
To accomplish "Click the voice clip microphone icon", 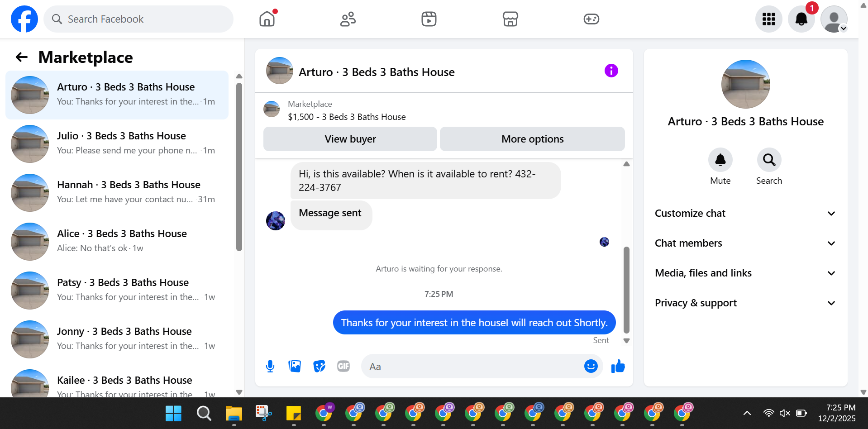I will click(x=270, y=366).
